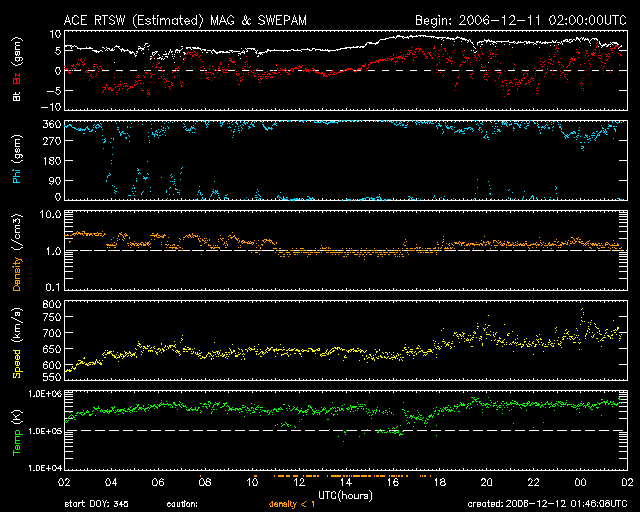Click the Begin date timestamp text
Viewport: 640px width, 512px height.
(519, 20)
